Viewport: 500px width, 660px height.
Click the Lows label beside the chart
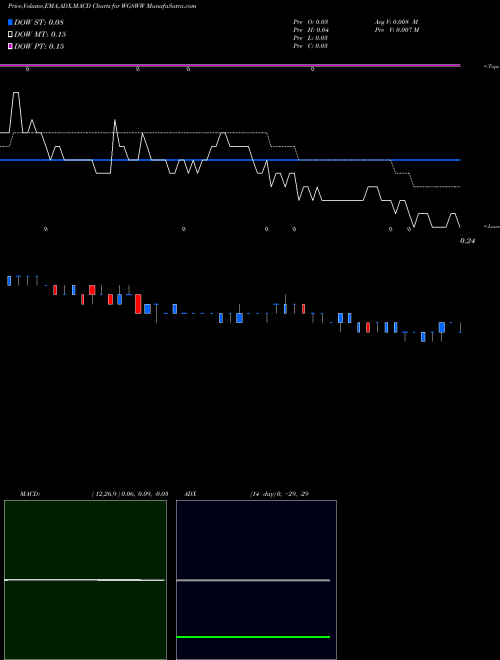(492, 226)
